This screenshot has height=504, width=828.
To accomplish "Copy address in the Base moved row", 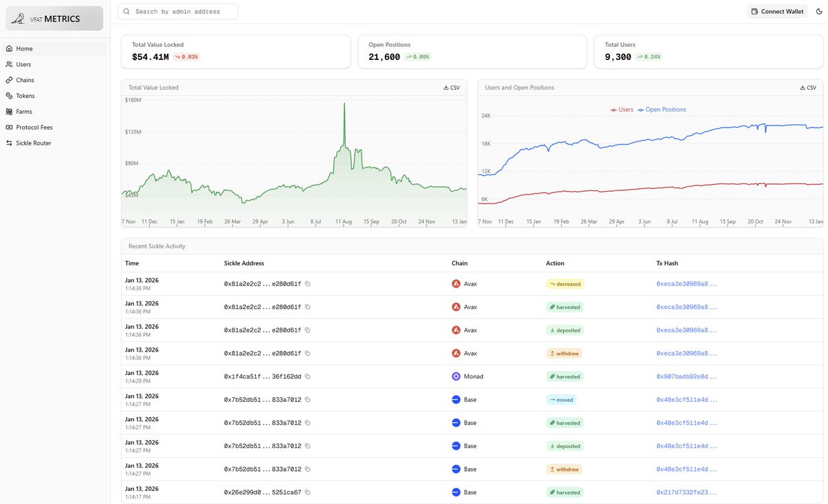I will click(x=308, y=400).
